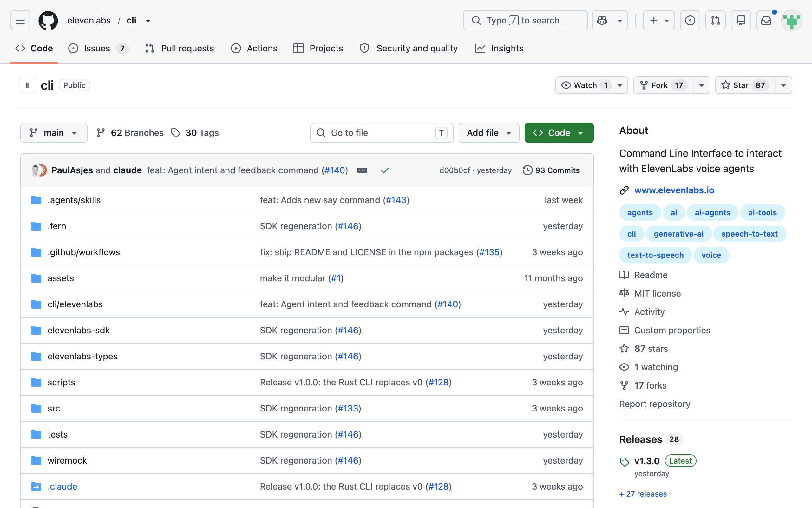This screenshot has width=812, height=508.
Task: Fork the cli repository
Action: [663, 85]
